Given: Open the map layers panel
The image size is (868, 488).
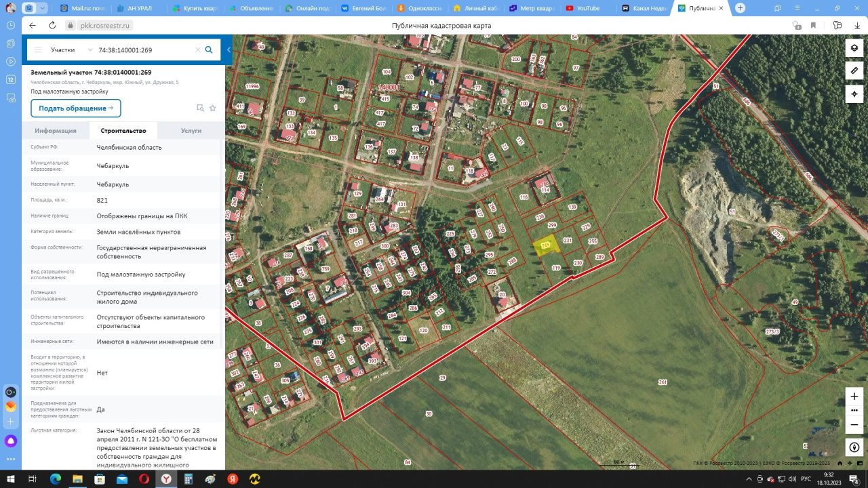Looking at the screenshot, I should (854, 48).
